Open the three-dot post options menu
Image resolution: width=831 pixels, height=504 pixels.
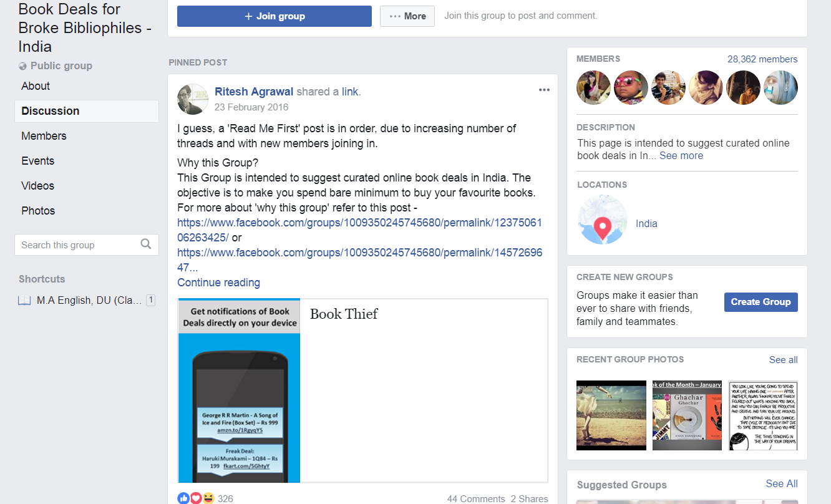point(544,90)
